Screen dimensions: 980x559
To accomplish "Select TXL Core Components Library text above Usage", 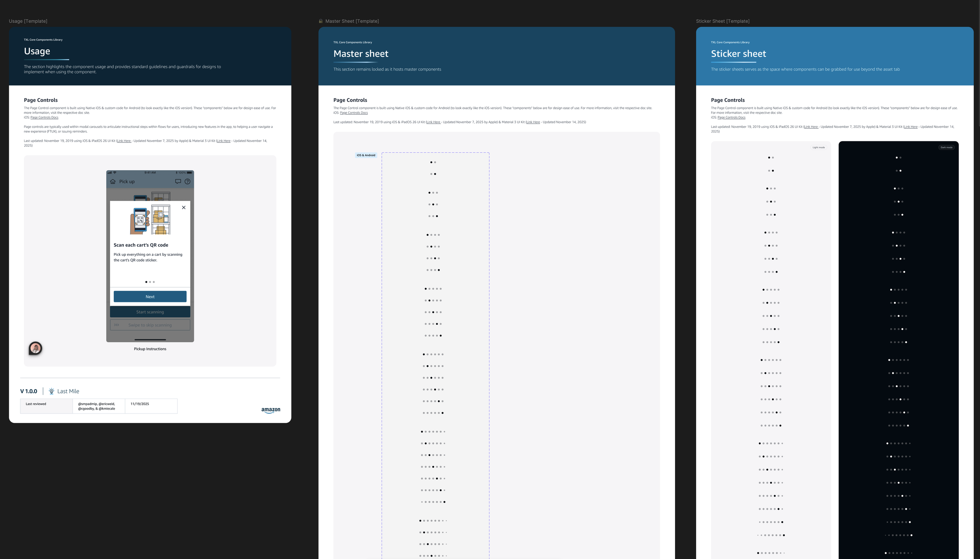I will pos(43,40).
